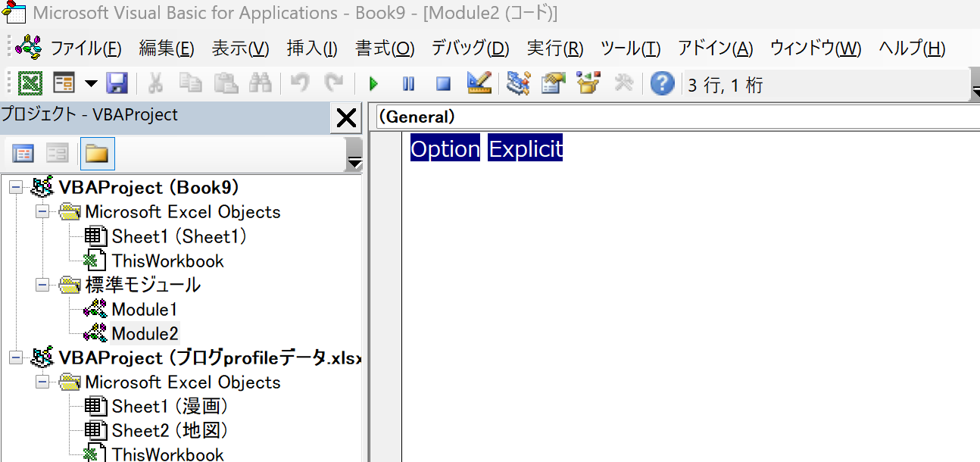Image resolution: width=980 pixels, height=462 pixels.
Task: Collapse the VBAProject (Book9) node
Action: click(16, 188)
